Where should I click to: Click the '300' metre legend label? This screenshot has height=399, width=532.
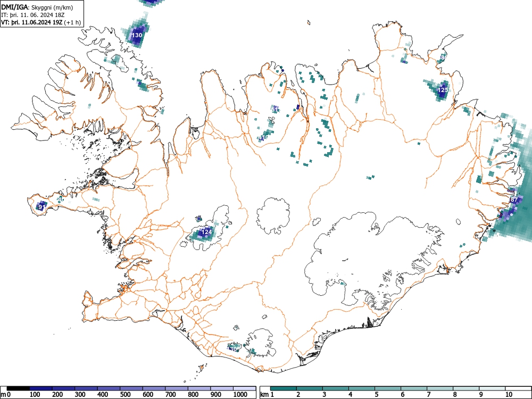(x=80, y=395)
